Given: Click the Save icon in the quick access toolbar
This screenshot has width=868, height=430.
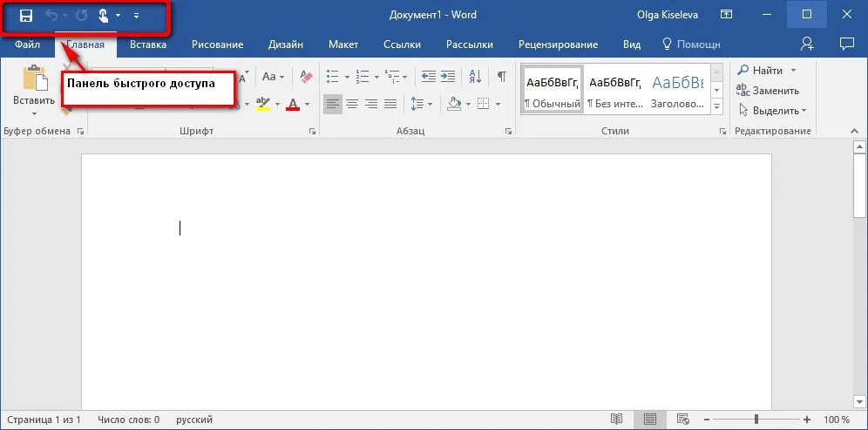Looking at the screenshot, I should coord(25,16).
